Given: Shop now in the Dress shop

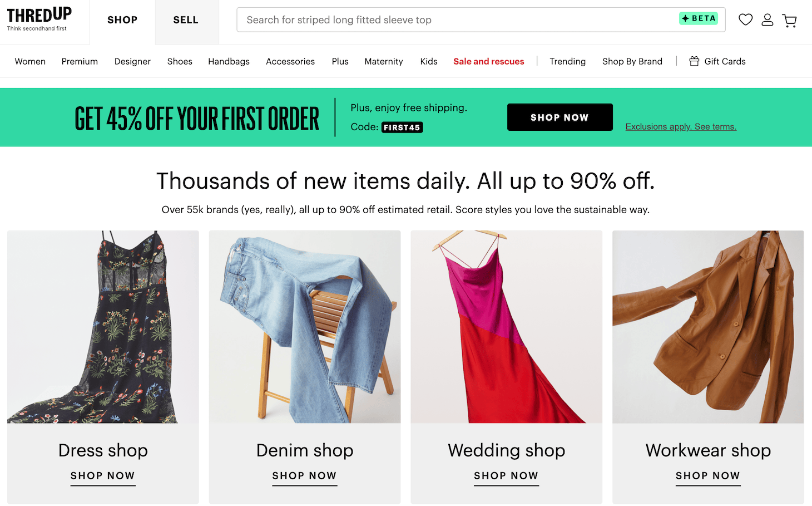Looking at the screenshot, I should [102, 476].
